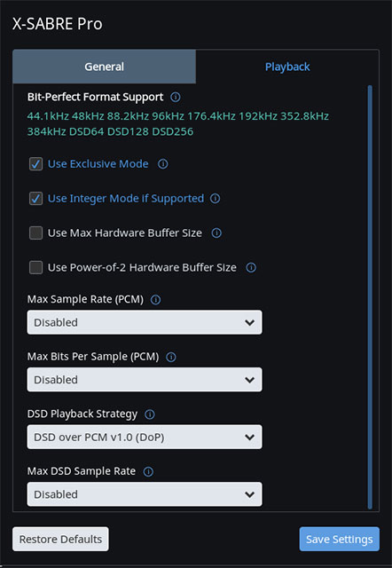This screenshot has height=568, width=392.
Task: Click the Restore Defaults button
Action: 60,539
